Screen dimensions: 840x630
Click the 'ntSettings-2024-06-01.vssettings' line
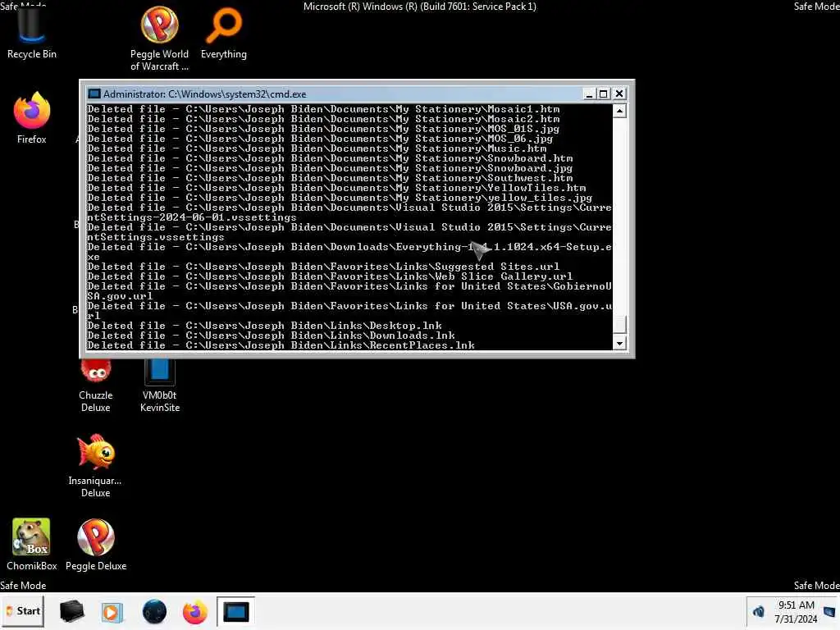point(192,217)
